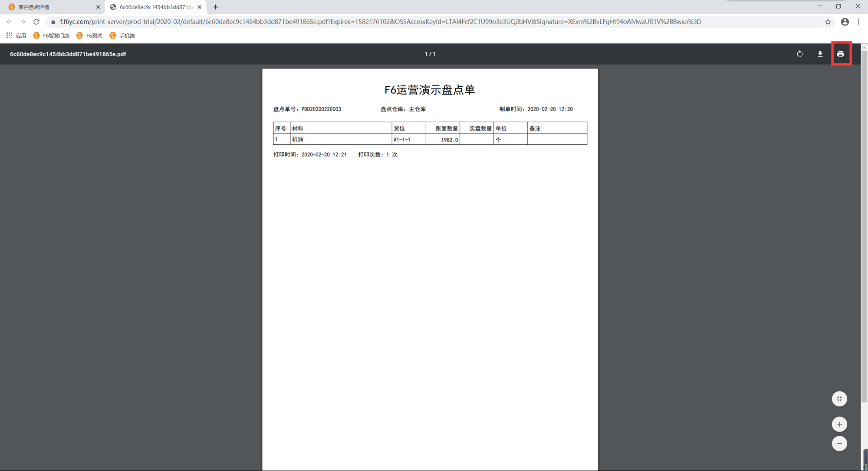Click the vertical scrollbar of the PDF viewer
868x471 pixels.
pyautogui.click(x=864, y=226)
